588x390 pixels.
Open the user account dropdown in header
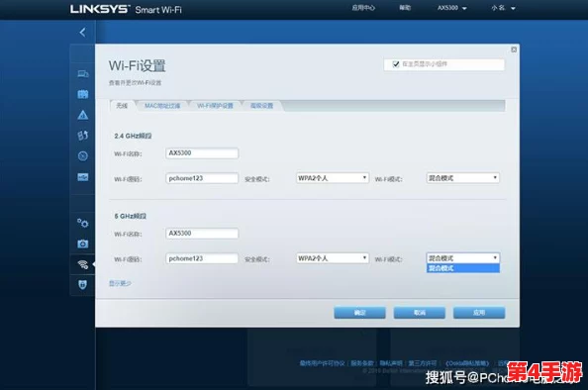point(503,8)
